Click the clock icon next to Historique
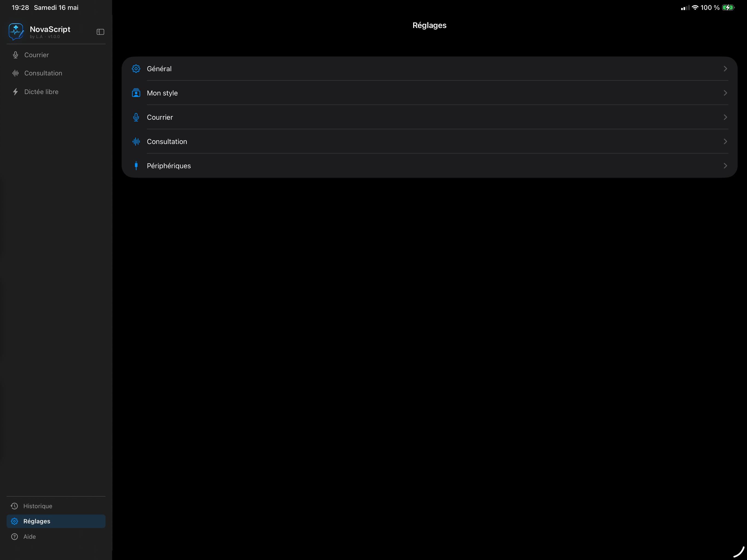This screenshot has height=560, width=747. 14,506
